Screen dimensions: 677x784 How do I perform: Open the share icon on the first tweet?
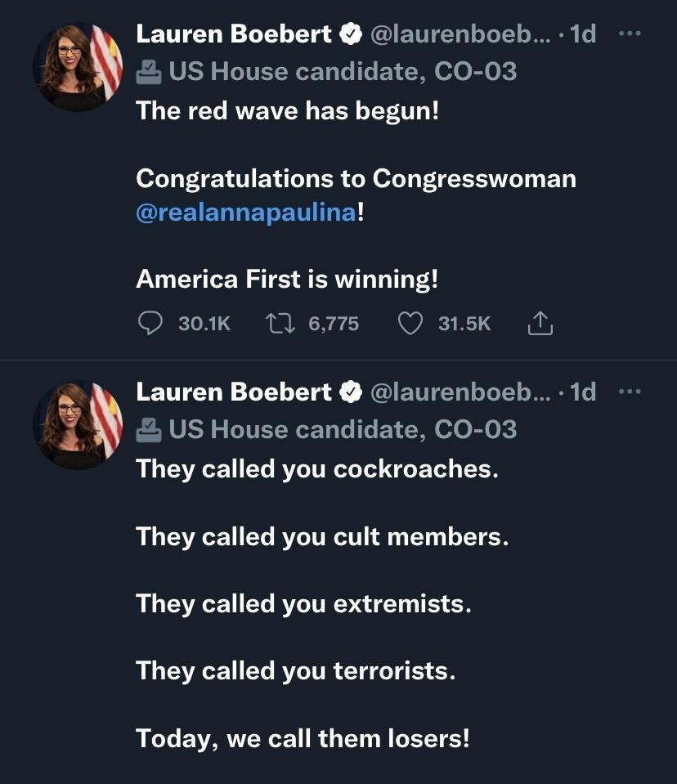[540, 322]
